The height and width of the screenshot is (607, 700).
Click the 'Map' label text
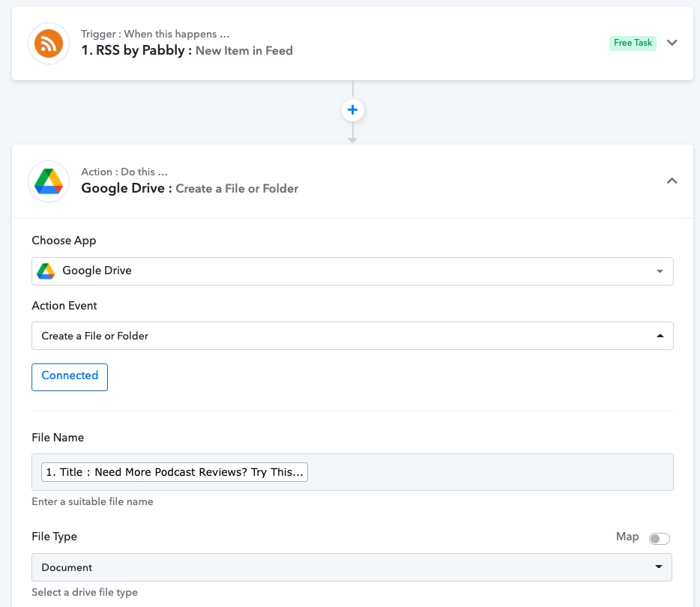tap(627, 537)
